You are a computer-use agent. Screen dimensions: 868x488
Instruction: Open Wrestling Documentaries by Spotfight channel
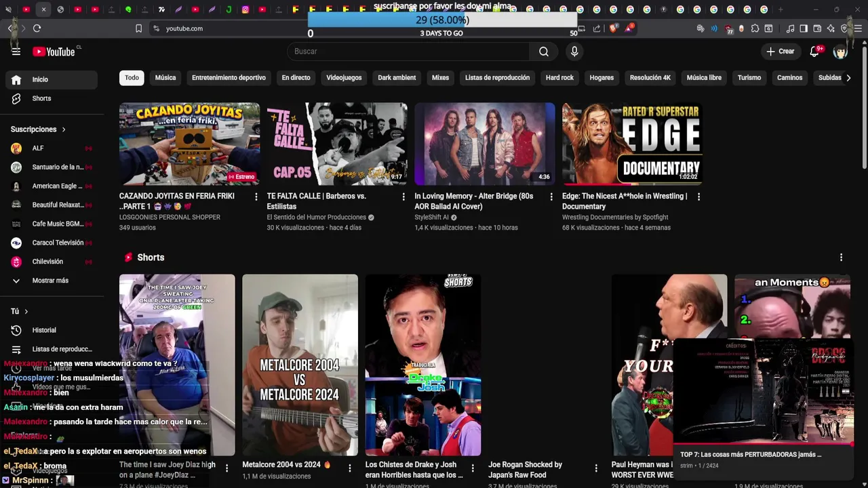[x=615, y=218]
